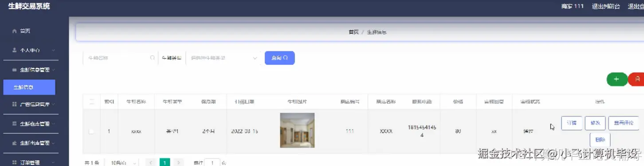Click the icon beside 生鲜出库管理
The height and width of the screenshot is (166, 644).
click(14, 143)
